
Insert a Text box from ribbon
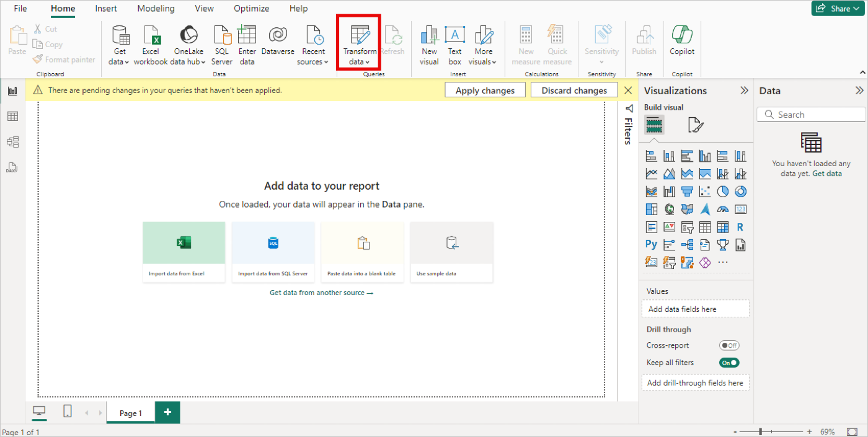pyautogui.click(x=455, y=45)
